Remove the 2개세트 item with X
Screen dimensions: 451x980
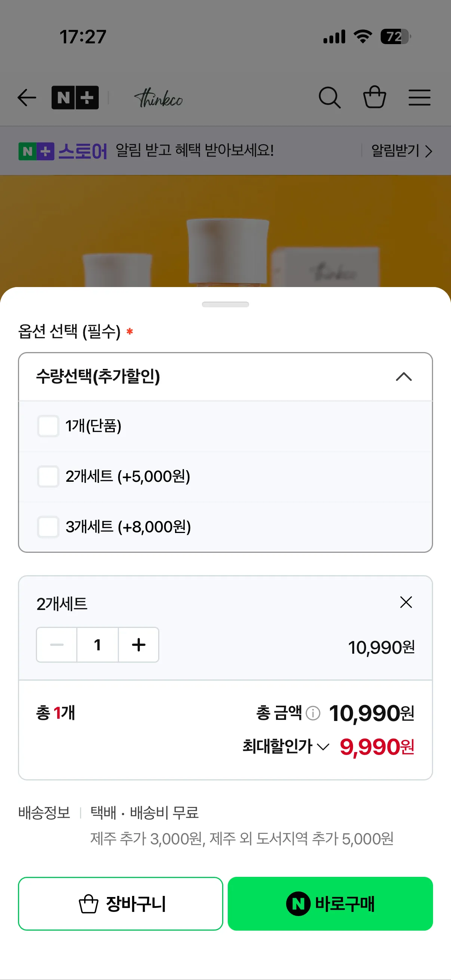[x=406, y=602]
